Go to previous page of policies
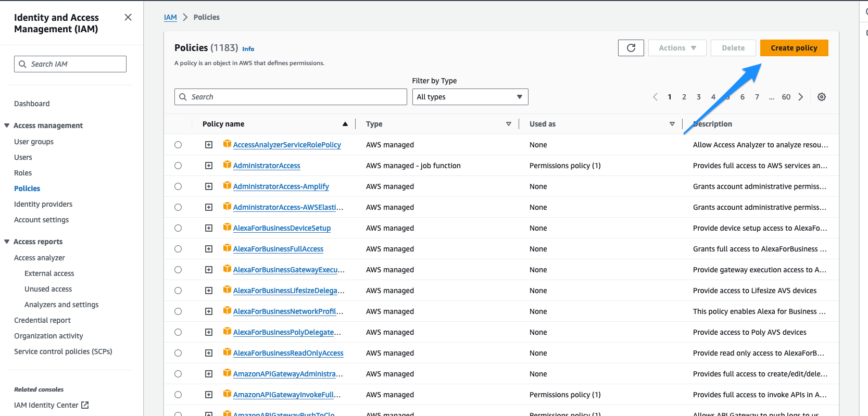This screenshot has height=416, width=868. (655, 97)
